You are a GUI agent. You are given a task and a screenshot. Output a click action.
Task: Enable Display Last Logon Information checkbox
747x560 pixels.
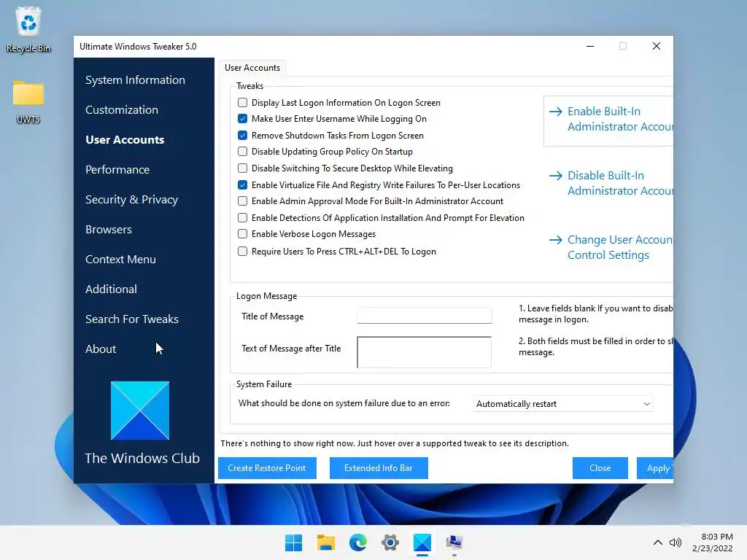(x=242, y=102)
